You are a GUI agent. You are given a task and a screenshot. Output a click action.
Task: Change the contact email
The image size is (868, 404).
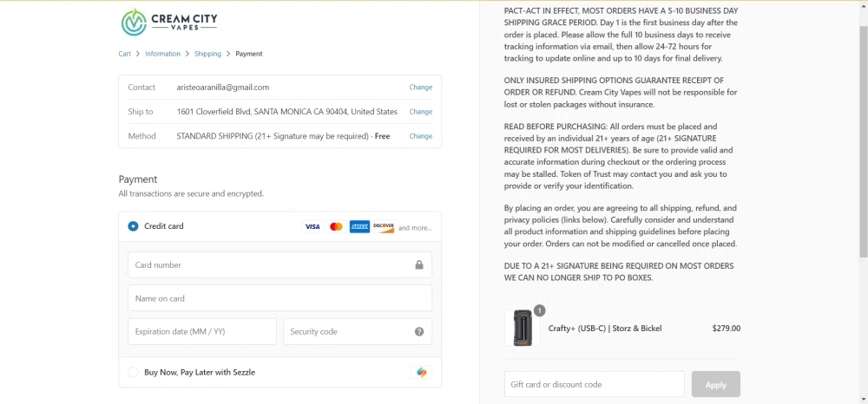point(421,88)
